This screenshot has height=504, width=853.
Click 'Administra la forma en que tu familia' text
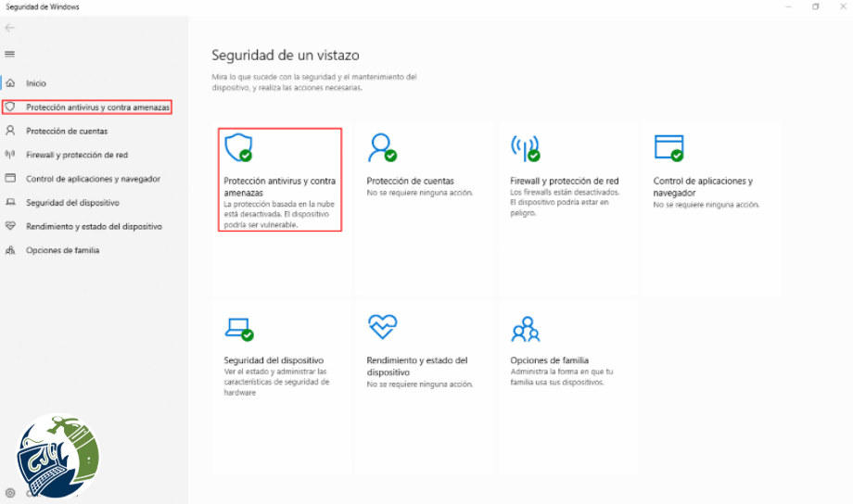coord(562,377)
